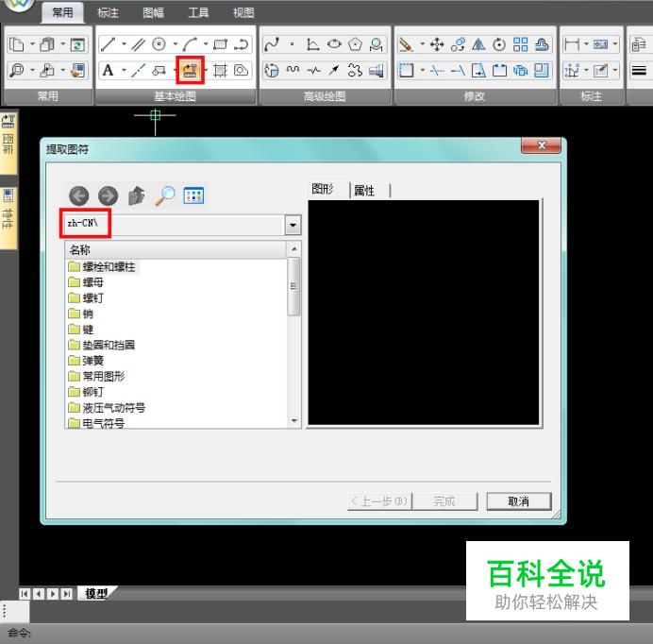Click the thumbnail view mode icon

(x=193, y=195)
